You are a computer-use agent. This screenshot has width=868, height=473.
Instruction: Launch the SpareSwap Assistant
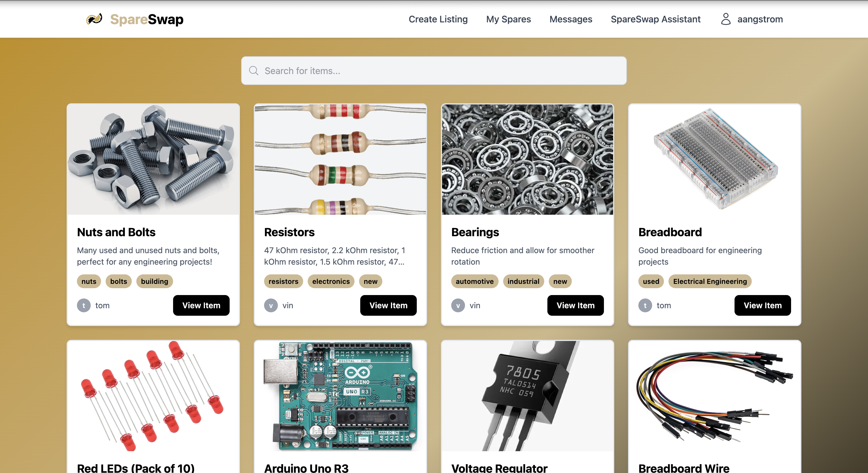[x=655, y=19]
